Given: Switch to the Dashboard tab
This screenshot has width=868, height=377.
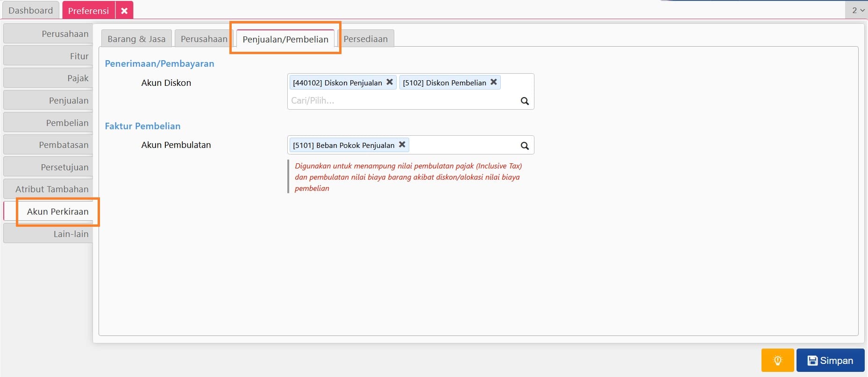Looking at the screenshot, I should [30, 10].
